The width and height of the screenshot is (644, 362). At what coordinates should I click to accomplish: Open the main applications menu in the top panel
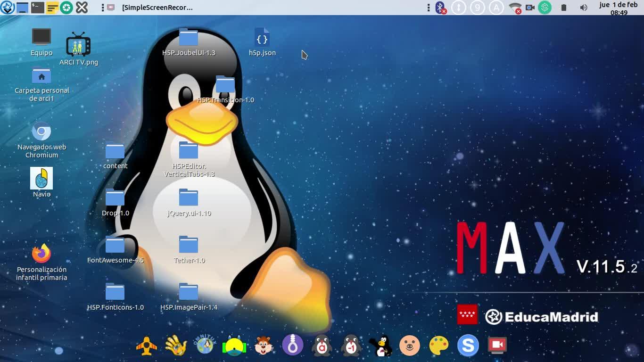pyautogui.click(x=7, y=8)
